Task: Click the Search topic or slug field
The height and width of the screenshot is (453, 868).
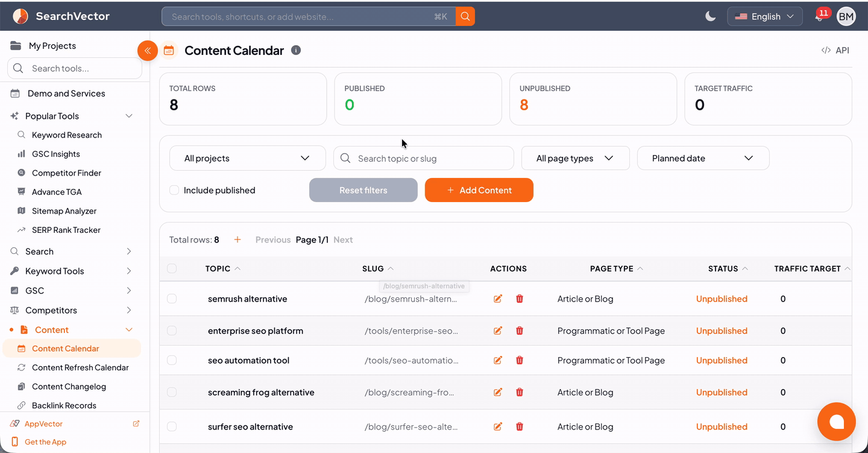Action: click(x=424, y=158)
